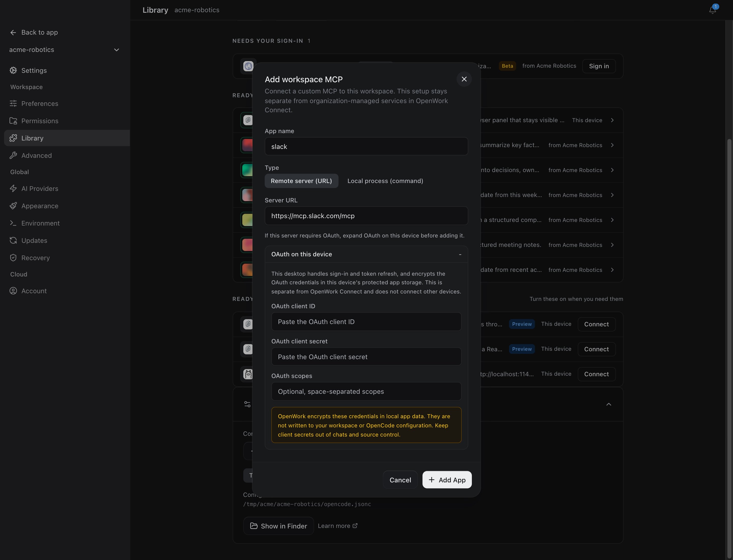This screenshot has width=733, height=560.
Task: Click the OAuth scopes field
Action: 366,391
